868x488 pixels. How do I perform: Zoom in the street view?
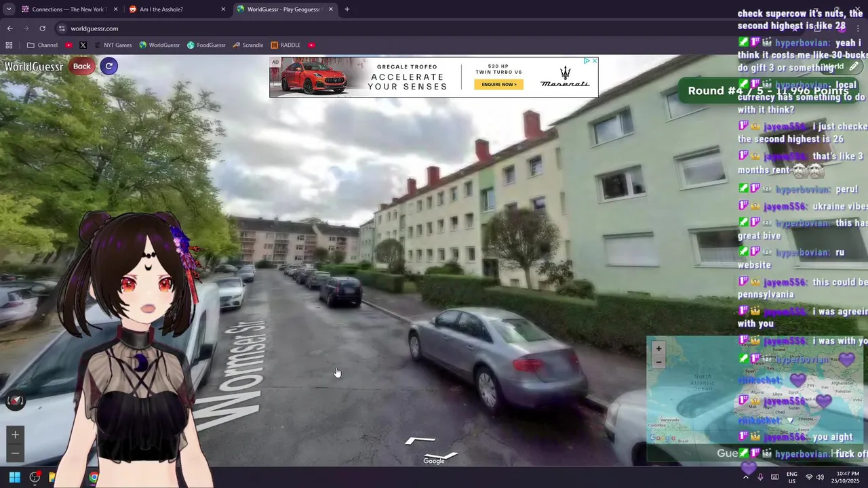(15, 434)
